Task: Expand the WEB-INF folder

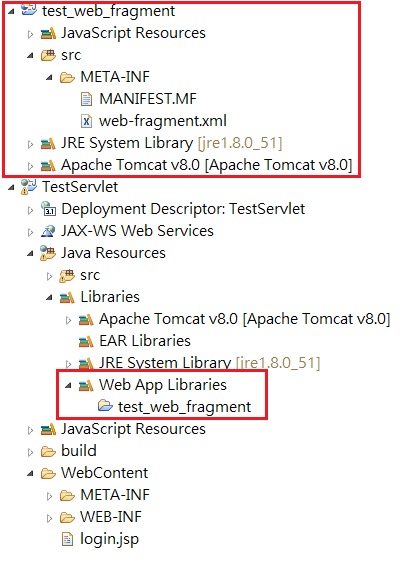Action: point(49,518)
